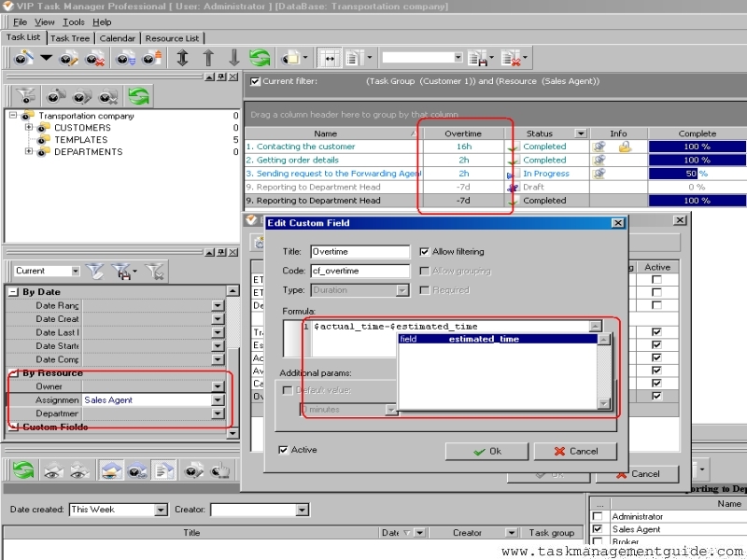Image resolution: width=747 pixels, height=560 pixels.
Task: Click the double-headed vertical arrow icon
Action: tap(182, 58)
